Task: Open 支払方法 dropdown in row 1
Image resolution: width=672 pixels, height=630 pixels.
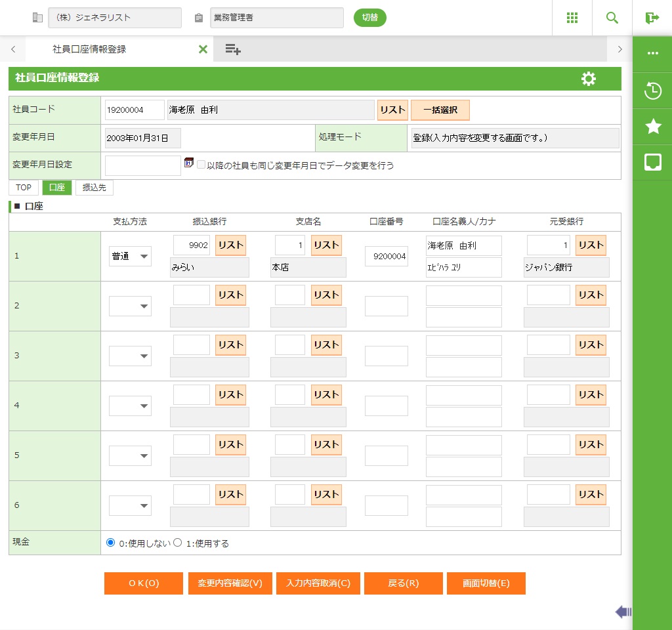Action: [x=130, y=256]
